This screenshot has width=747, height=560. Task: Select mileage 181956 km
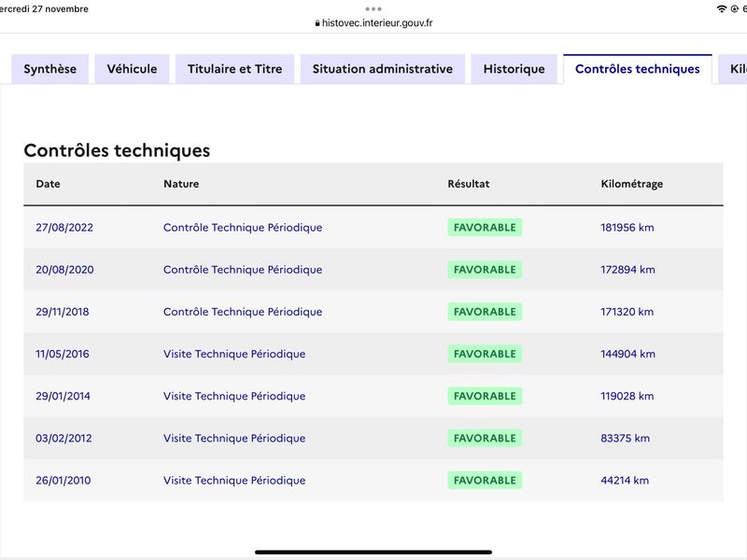click(x=627, y=228)
